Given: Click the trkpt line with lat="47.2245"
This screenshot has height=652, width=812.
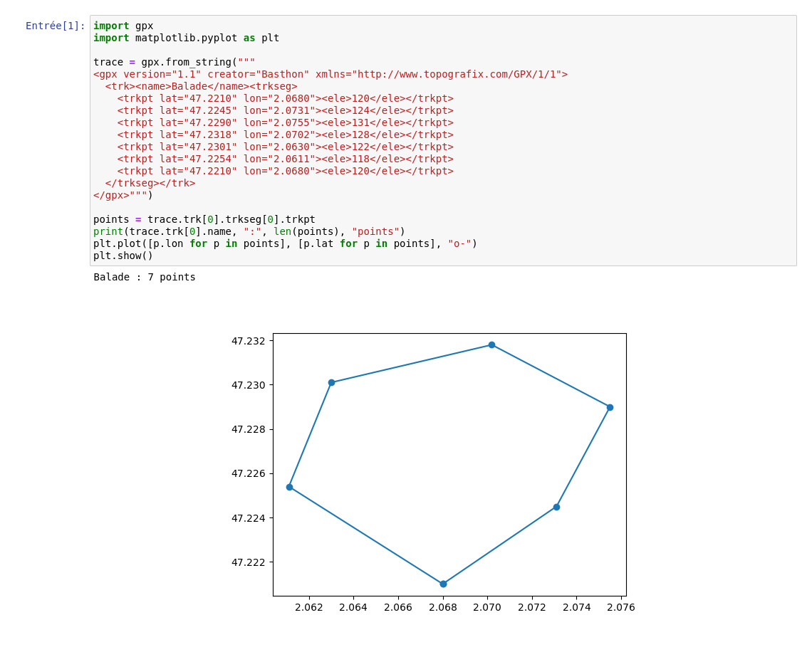Looking at the screenshot, I should coord(286,111).
